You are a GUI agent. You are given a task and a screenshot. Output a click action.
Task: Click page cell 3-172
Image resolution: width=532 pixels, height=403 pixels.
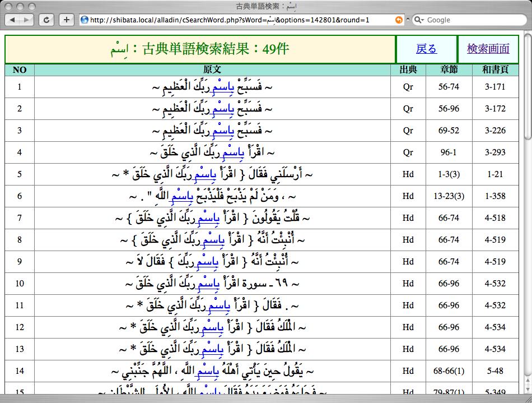(x=496, y=109)
